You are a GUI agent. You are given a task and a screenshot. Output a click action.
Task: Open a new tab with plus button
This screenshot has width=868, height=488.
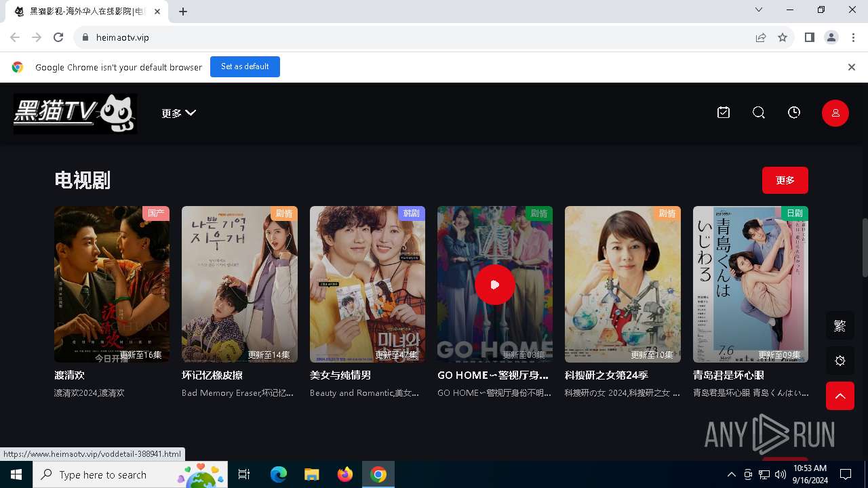[183, 12]
